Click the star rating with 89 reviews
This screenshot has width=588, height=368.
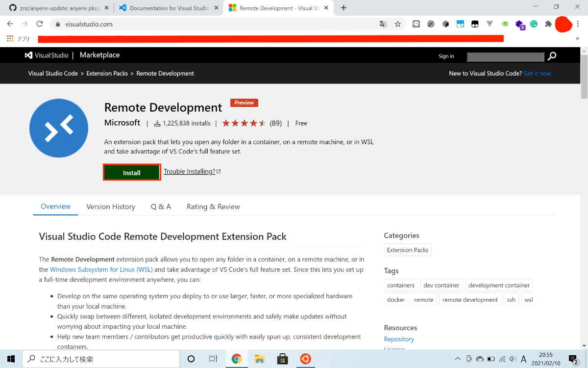coord(252,123)
